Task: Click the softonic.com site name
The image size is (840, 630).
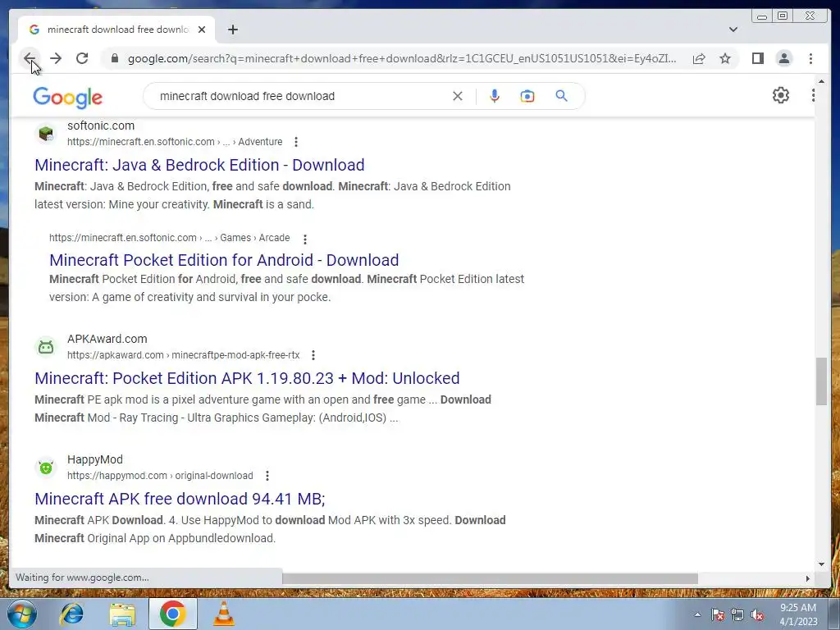Action: (x=101, y=126)
